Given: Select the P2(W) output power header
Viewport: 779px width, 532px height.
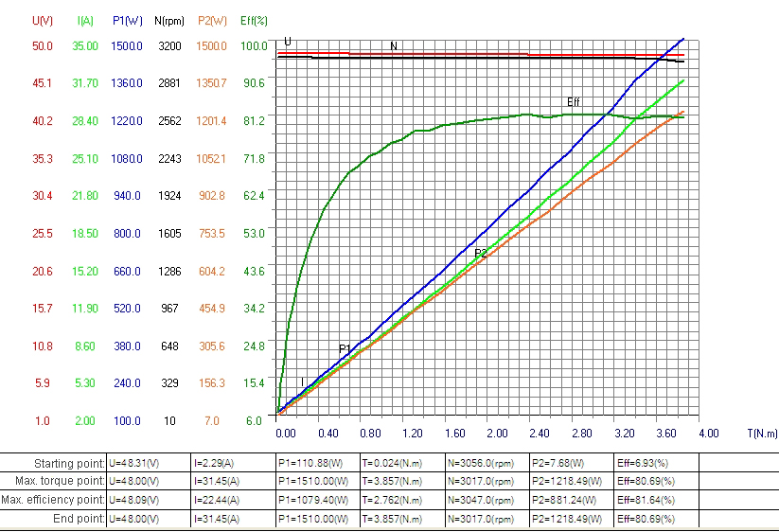Looking at the screenshot, I should [x=212, y=20].
